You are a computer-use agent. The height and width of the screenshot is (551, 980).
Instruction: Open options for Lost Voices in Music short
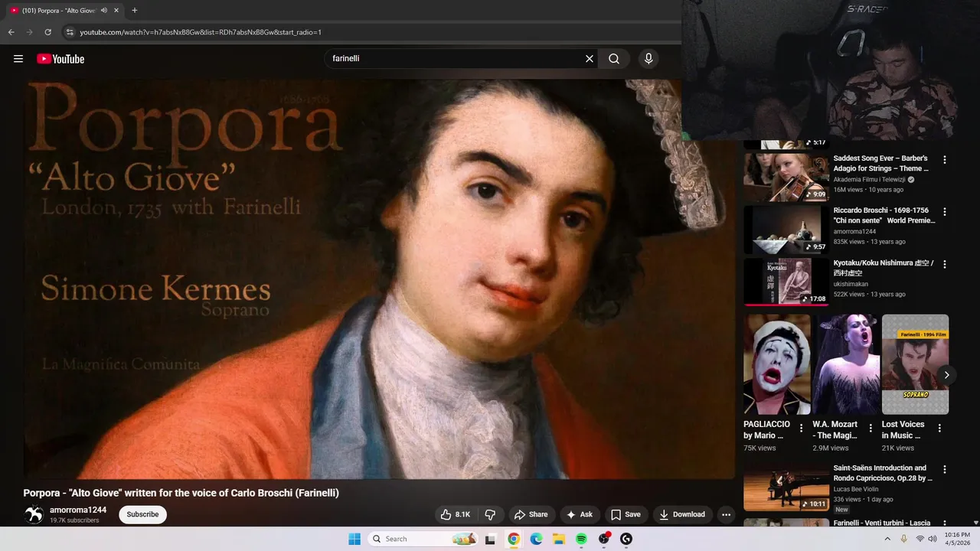939,429
